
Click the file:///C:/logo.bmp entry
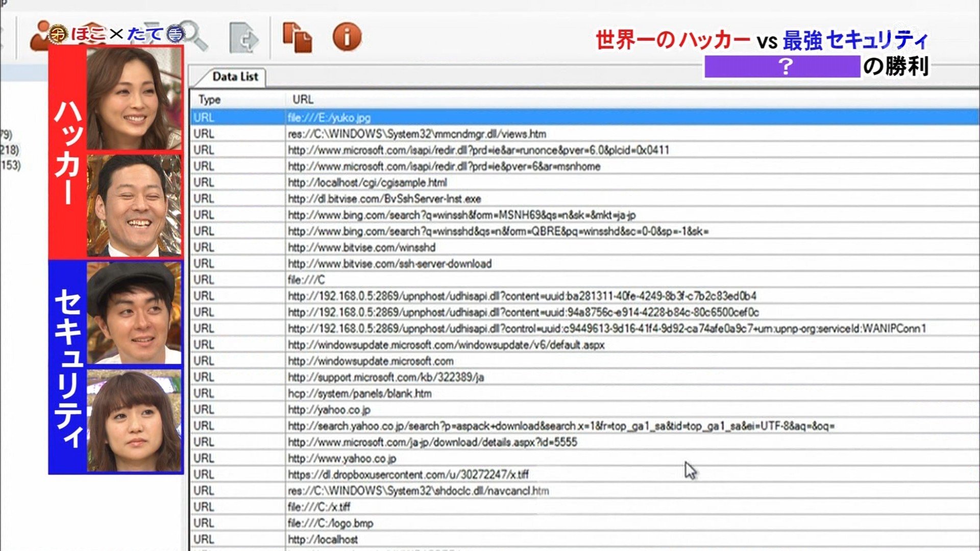(330, 523)
